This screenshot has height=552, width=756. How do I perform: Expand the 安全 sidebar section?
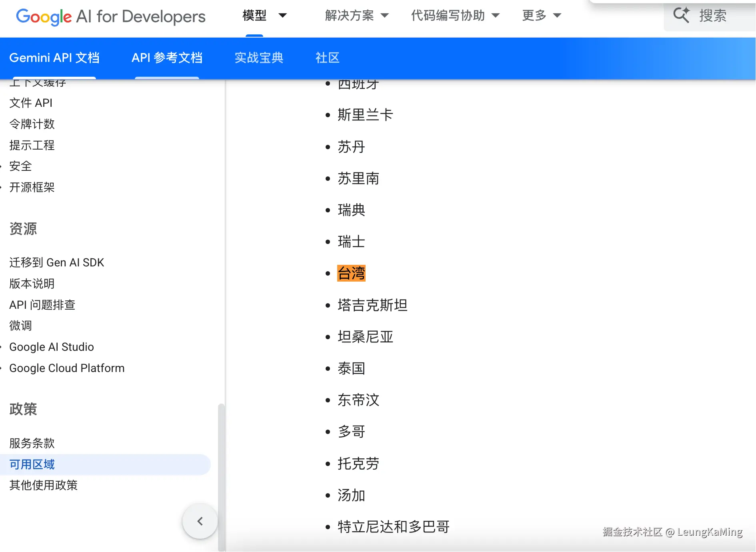20,166
